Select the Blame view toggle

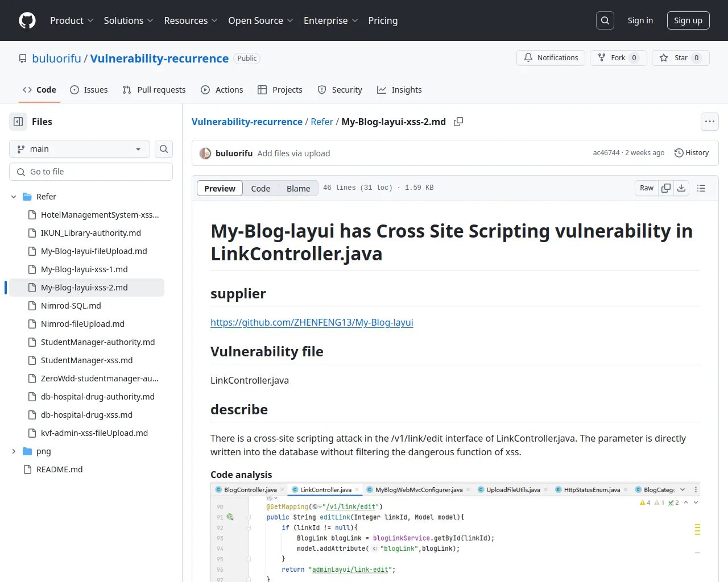click(x=299, y=188)
